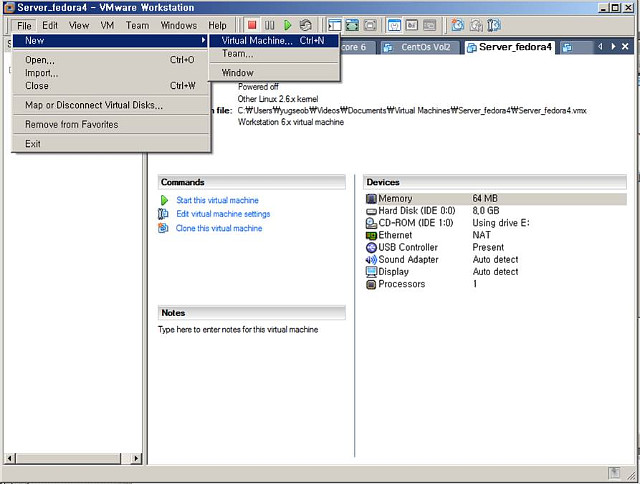Screen dimensions: 640x484
Task: Click the Edit virtual machine settings link
Action: (223, 214)
